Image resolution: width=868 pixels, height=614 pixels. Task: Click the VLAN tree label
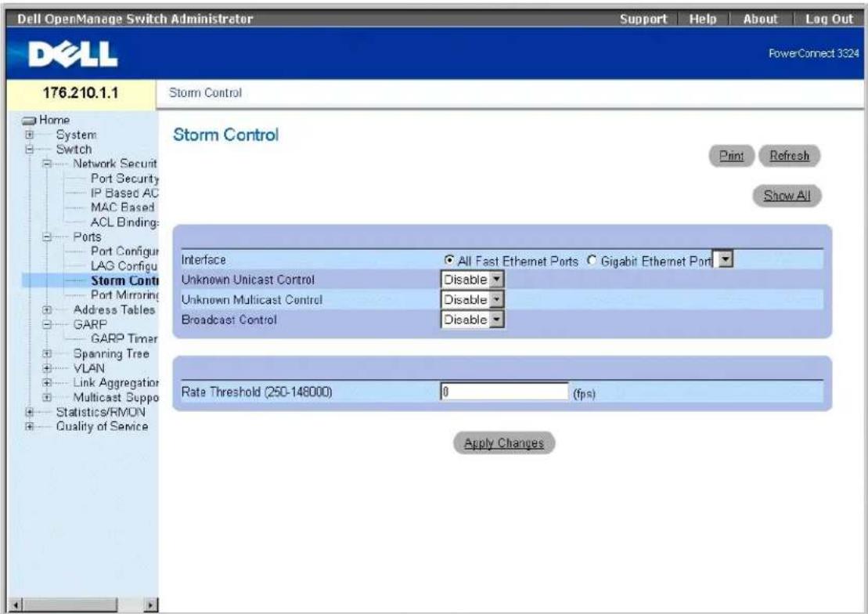coord(88,368)
